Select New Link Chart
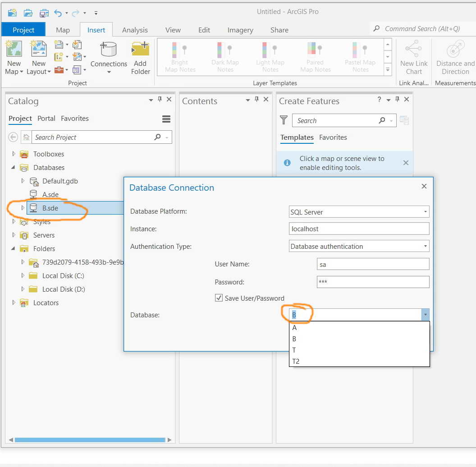Image resolution: width=476 pixels, height=467 pixels. pyautogui.click(x=413, y=56)
